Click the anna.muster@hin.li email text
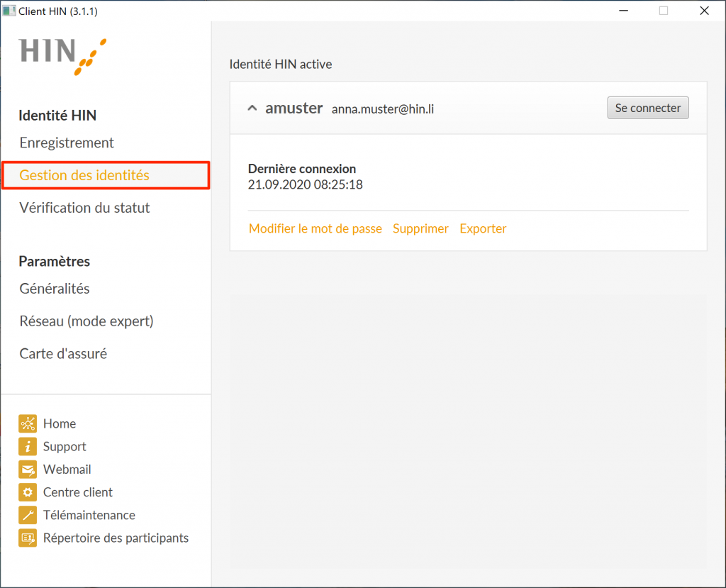Image resolution: width=726 pixels, height=588 pixels. pos(383,109)
